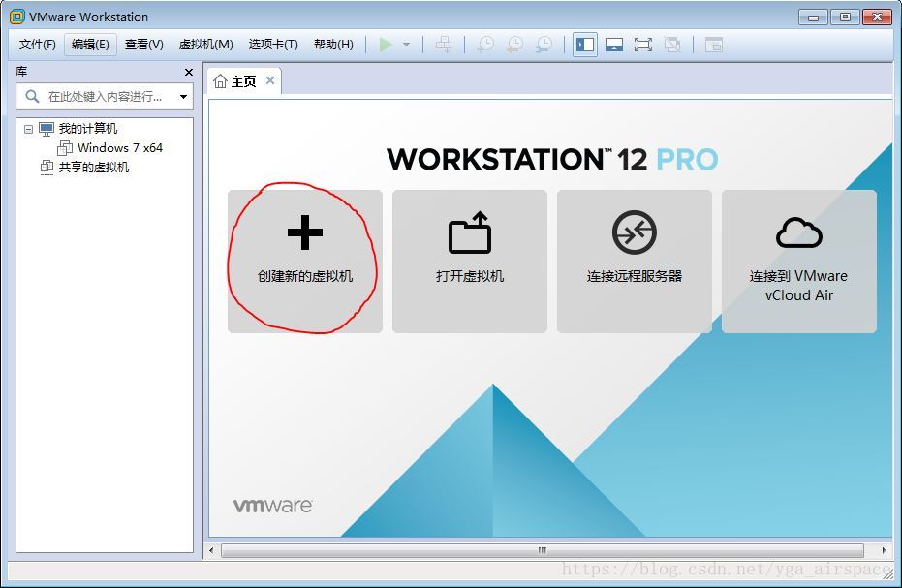Open the 虚拟机(M) menu

click(x=206, y=45)
